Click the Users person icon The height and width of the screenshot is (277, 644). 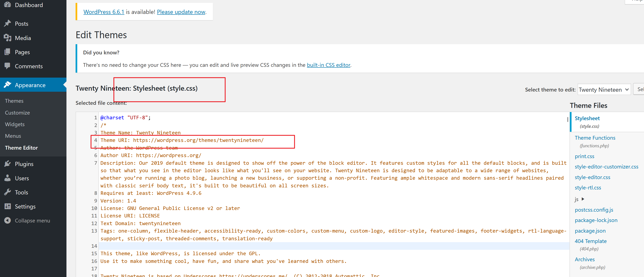coord(7,178)
